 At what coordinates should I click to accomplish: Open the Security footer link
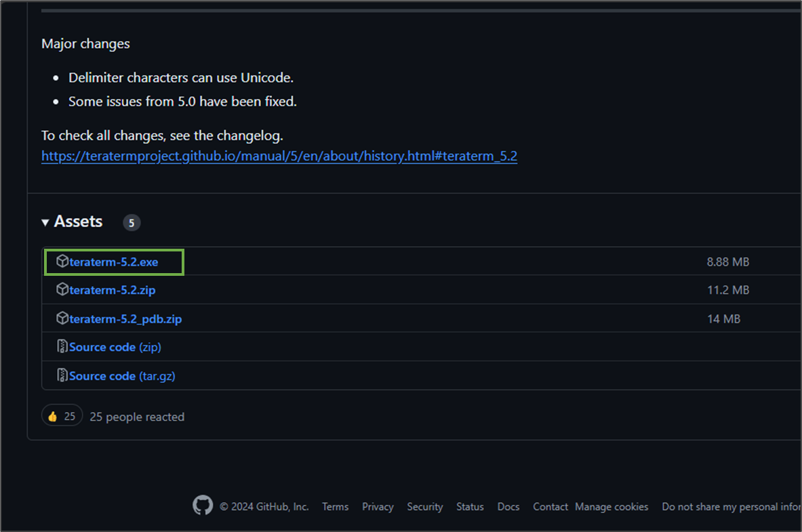[424, 506]
